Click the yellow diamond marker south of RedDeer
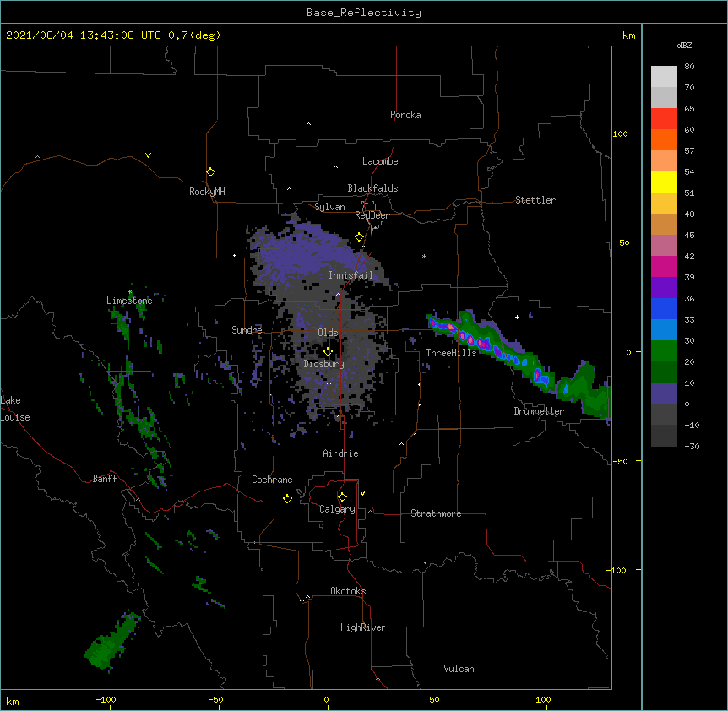 [x=360, y=237]
